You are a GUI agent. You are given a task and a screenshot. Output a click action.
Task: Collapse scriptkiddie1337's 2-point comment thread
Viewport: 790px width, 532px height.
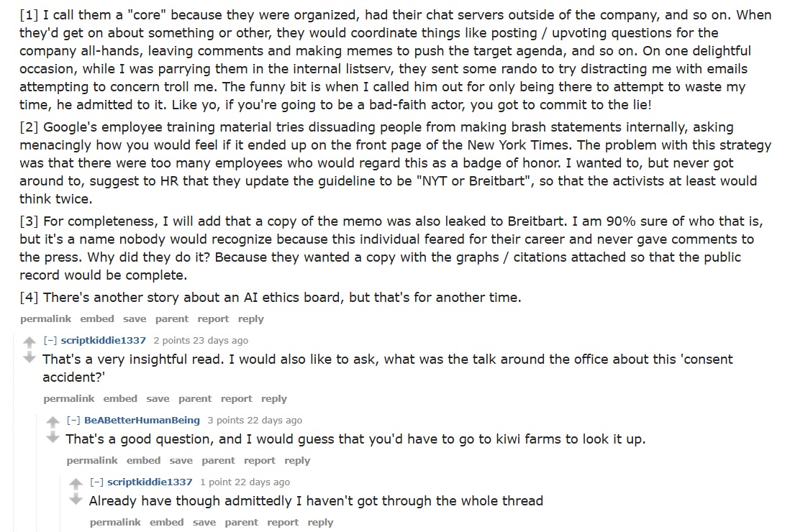point(50,341)
